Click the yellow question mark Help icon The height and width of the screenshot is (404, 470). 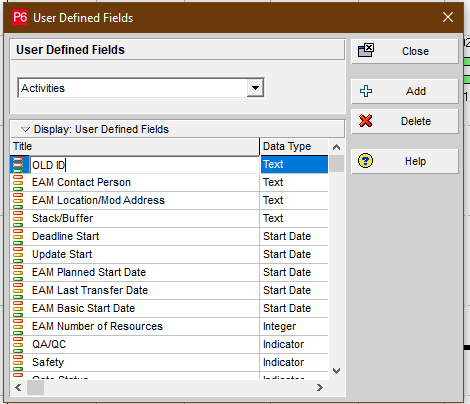coord(366,161)
